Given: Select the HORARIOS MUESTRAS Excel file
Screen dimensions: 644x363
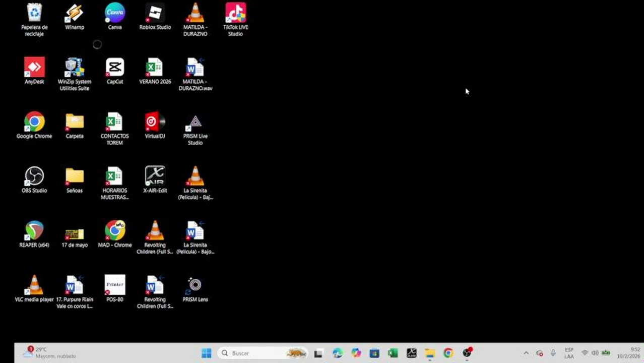Looking at the screenshot, I should point(115,183).
